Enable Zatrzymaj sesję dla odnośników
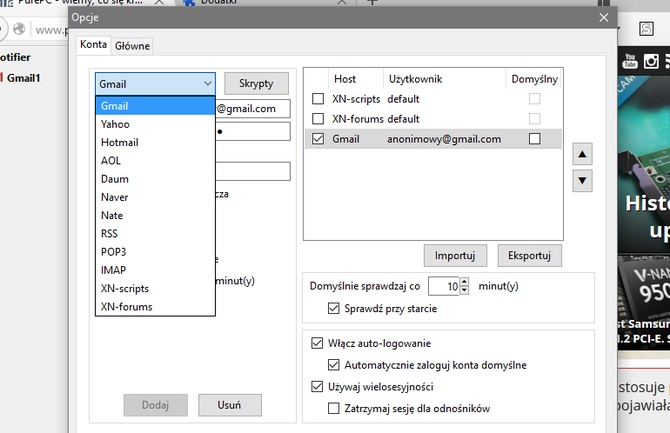The height and width of the screenshot is (433, 670). point(333,408)
